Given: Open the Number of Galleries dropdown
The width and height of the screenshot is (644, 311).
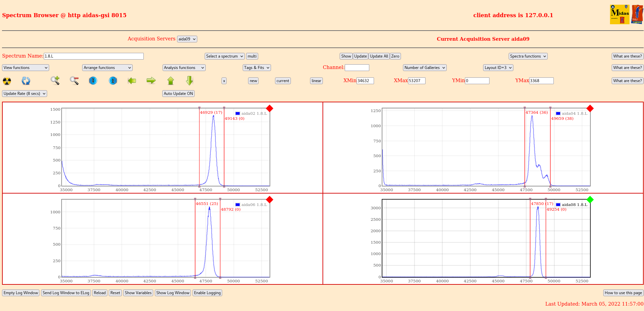Looking at the screenshot, I should click(425, 68).
